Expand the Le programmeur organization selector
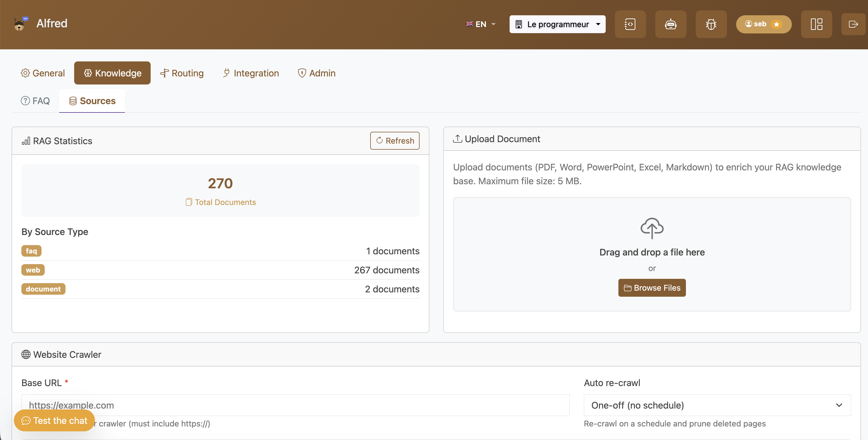The image size is (868, 440). tap(557, 24)
